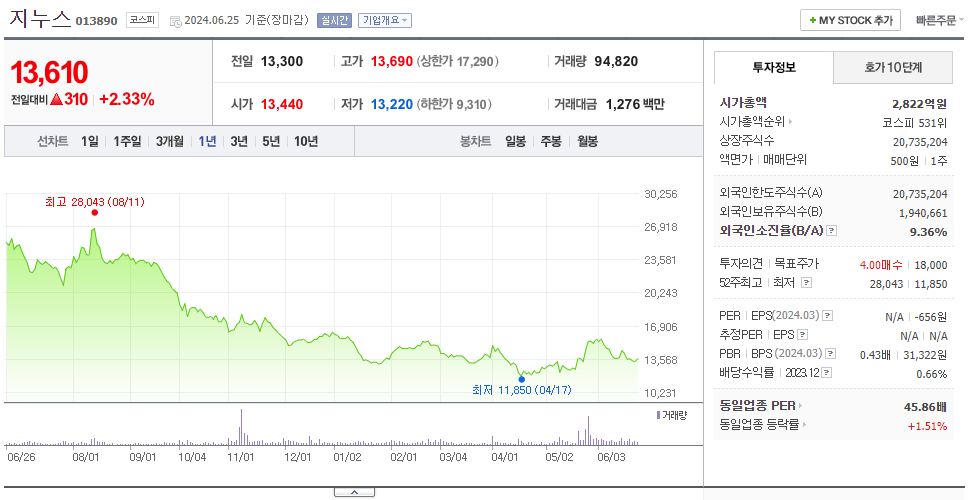Click the 저가 value 13,220
968x500 pixels.
[391, 104]
